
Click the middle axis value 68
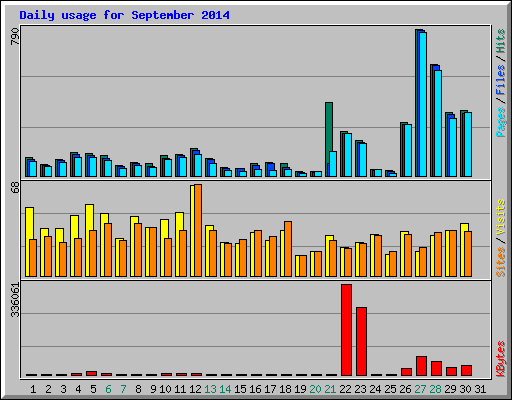[x=15, y=187]
